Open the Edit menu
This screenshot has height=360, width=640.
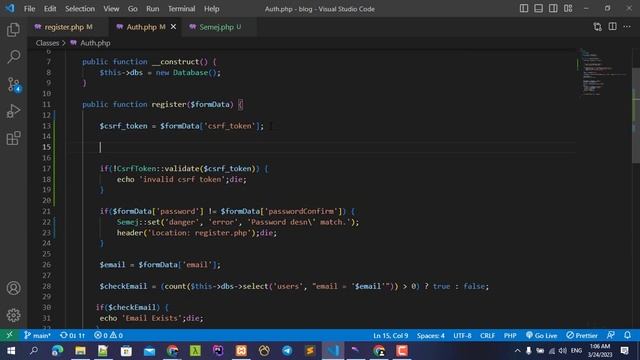click(x=50, y=9)
